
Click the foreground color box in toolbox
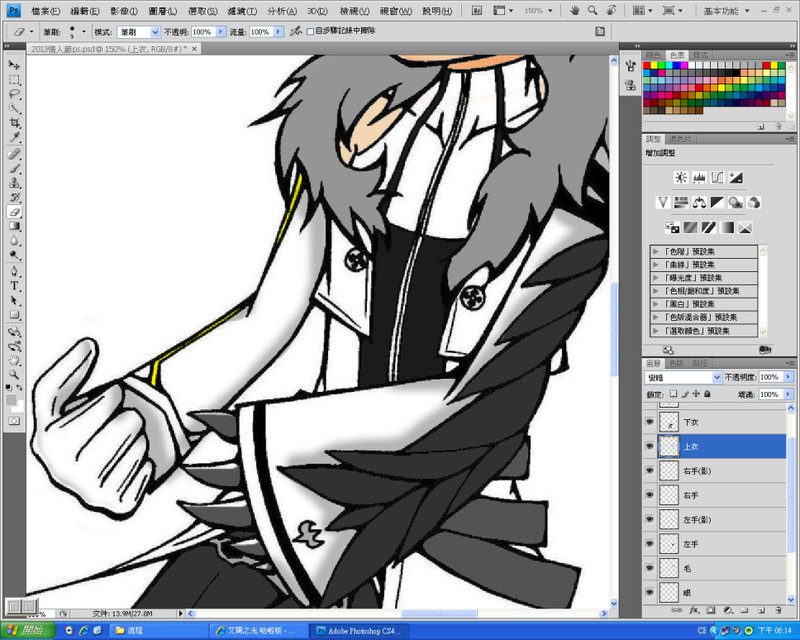[x=11, y=400]
